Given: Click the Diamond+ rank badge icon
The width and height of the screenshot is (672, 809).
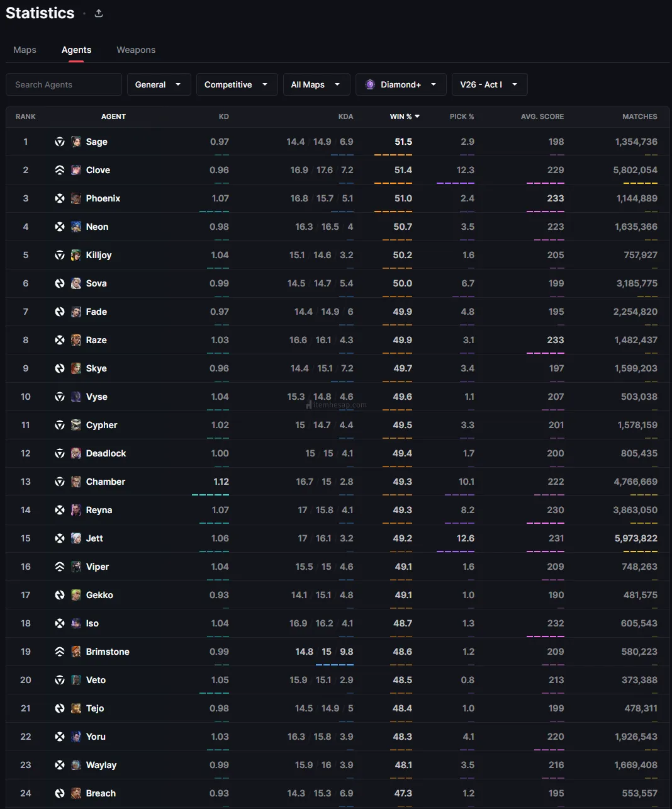Looking at the screenshot, I should point(370,84).
